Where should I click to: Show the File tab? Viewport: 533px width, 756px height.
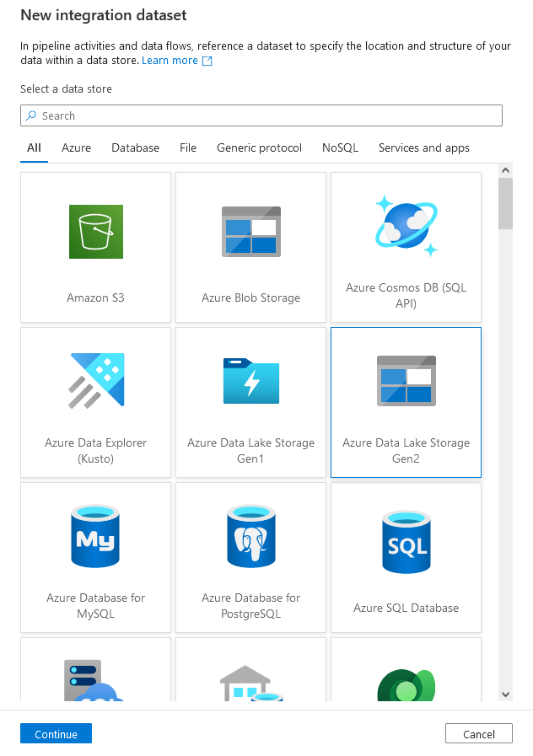coord(188,148)
